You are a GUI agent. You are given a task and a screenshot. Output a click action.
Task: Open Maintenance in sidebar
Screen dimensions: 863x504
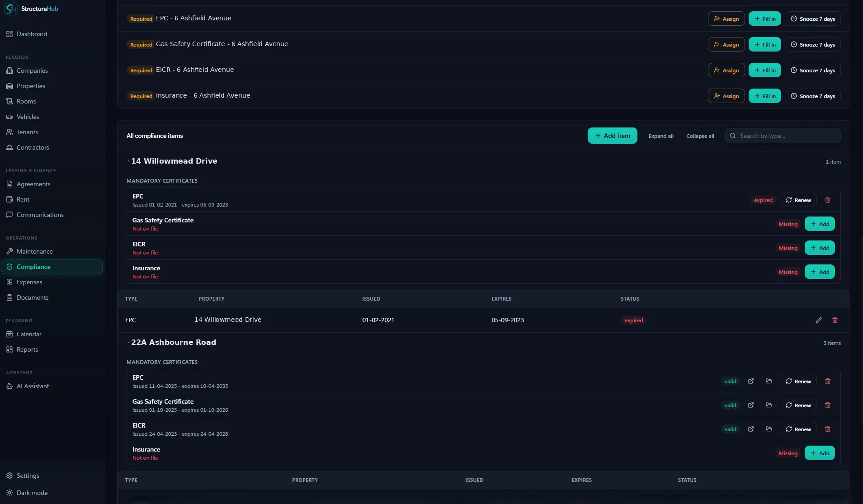click(53, 251)
